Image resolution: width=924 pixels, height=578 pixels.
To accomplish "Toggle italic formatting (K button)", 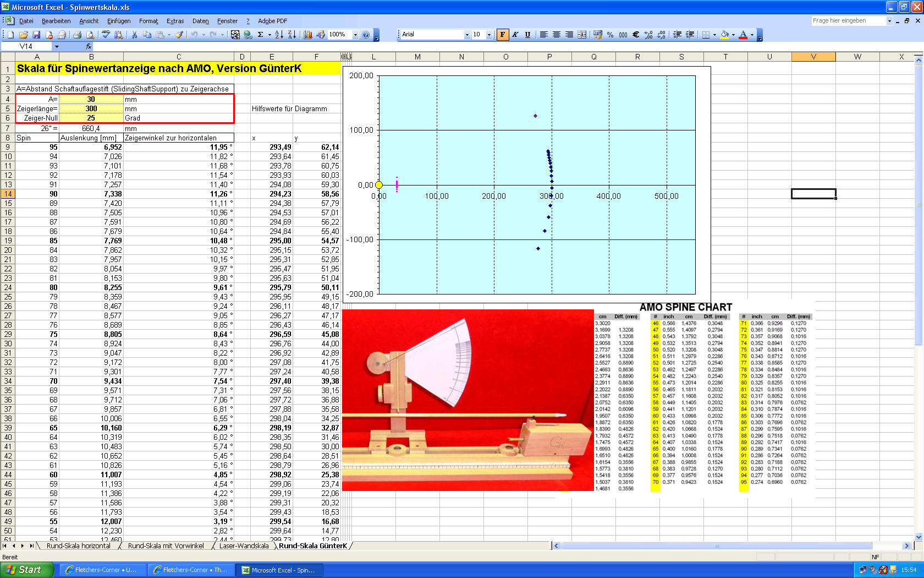I will pos(515,35).
